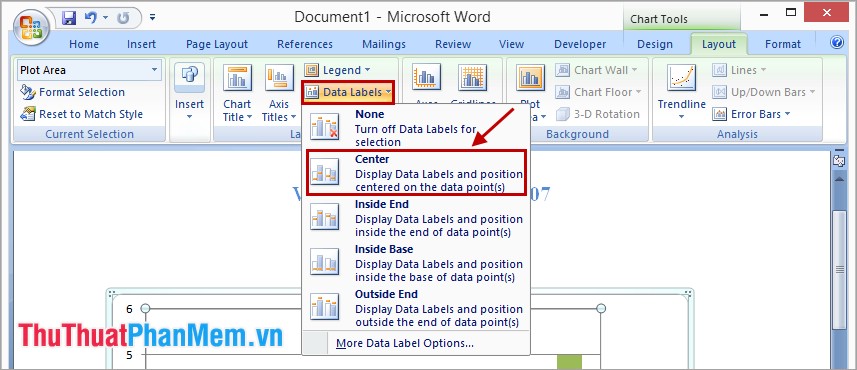857x370 pixels.
Task: Open the Mailings tab
Action: click(384, 44)
